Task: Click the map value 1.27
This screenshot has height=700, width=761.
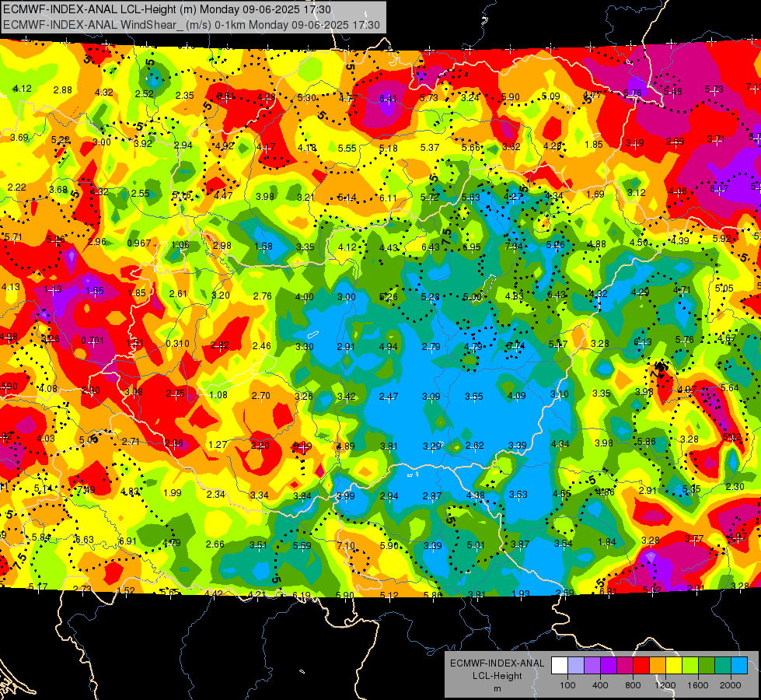Action: tap(218, 444)
